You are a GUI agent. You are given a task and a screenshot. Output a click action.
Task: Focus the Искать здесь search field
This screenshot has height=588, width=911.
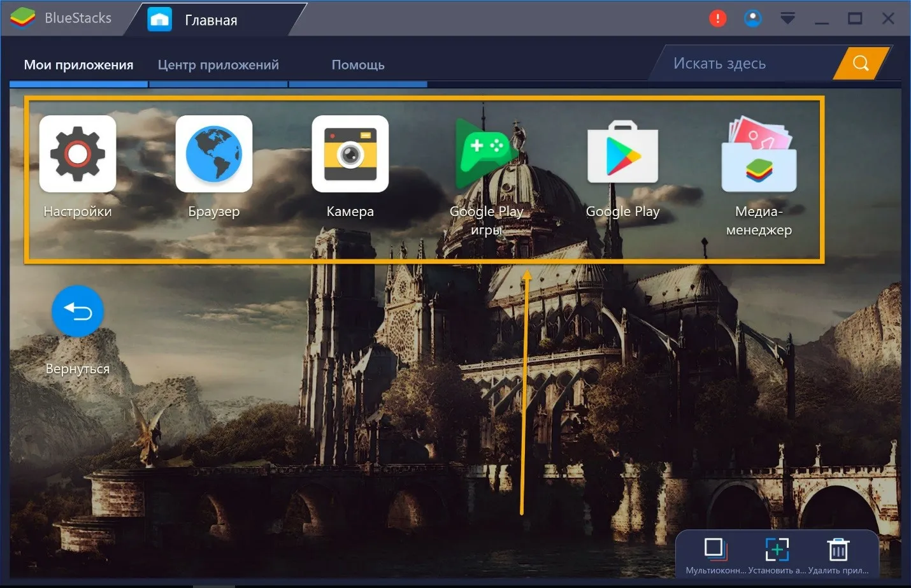click(745, 64)
